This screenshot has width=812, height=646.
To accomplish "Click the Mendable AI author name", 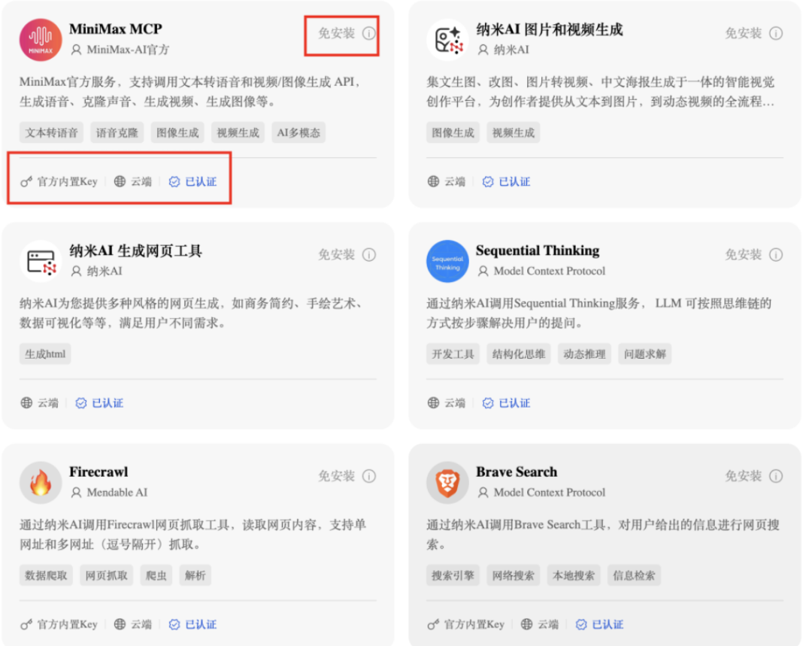I will click(x=117, y=492).
